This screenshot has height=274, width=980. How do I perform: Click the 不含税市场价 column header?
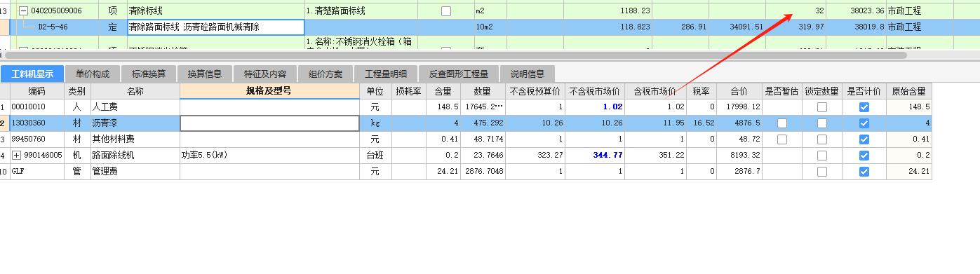594,91
